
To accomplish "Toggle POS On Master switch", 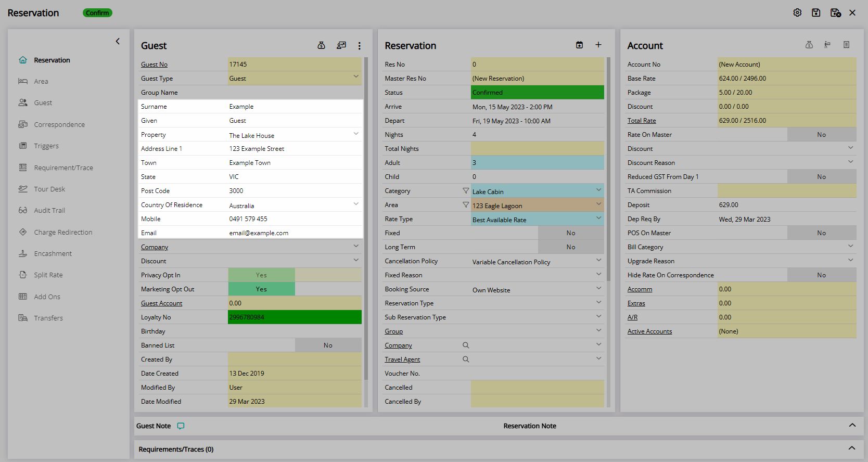I will click(x=821, y=233).
